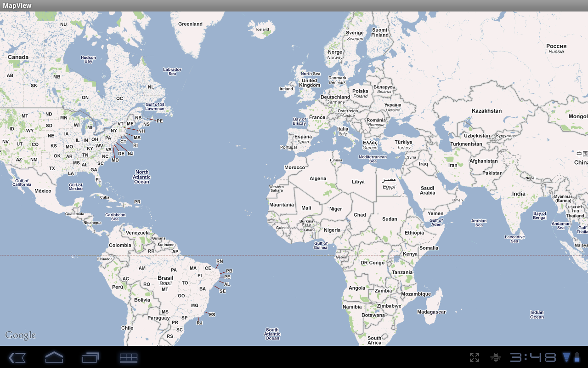Tap the Wi-Fi signal indicator
This screenshot has width=588, height=368.
[x=566, y=357]
